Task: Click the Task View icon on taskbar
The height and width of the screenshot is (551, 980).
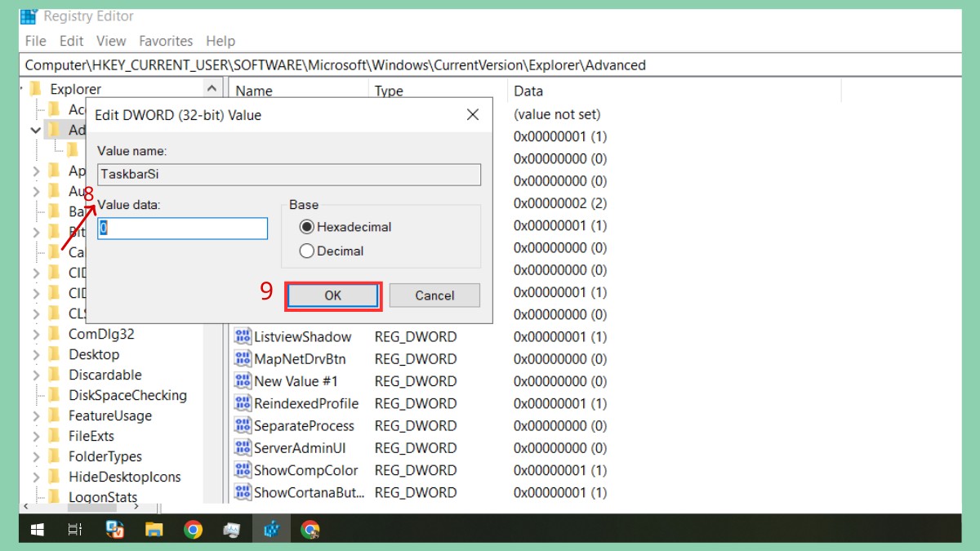Action: click(74, 529)
